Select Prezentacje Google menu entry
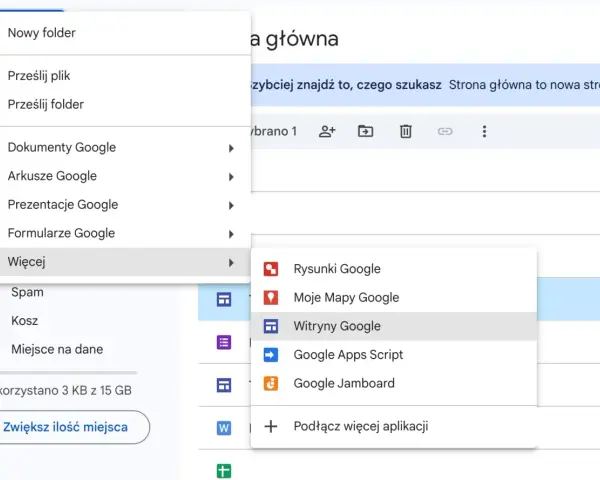This screenshot has width=600, height=480. pyautogui.click(x=125, y=205)
